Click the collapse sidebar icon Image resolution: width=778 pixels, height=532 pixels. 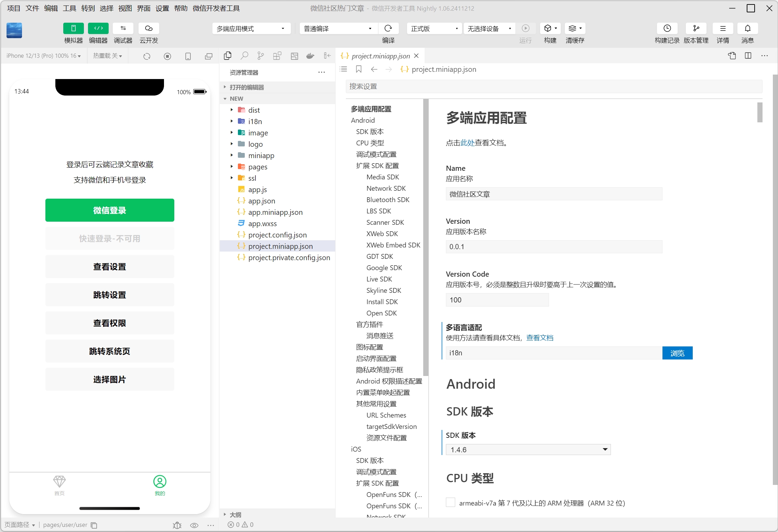click(327, 56)
